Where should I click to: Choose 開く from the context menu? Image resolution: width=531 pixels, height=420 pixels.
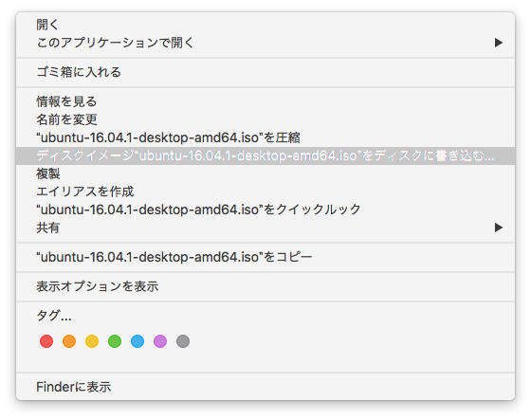(265, 25)
